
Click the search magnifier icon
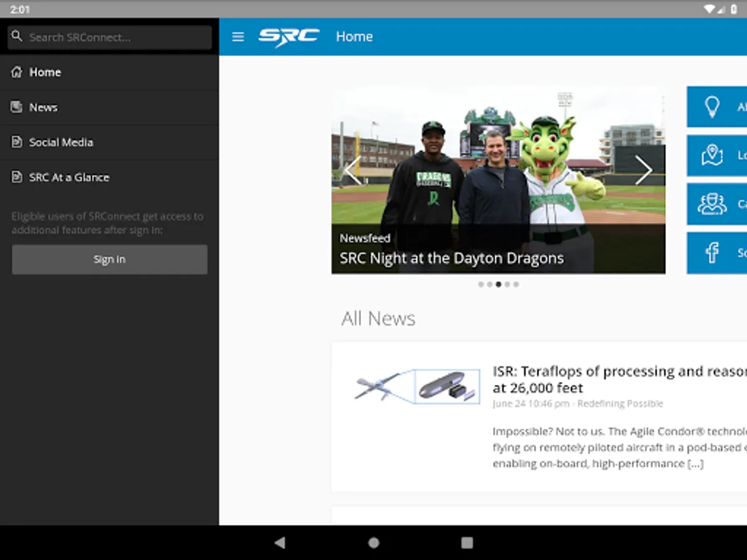click(17, 37)
